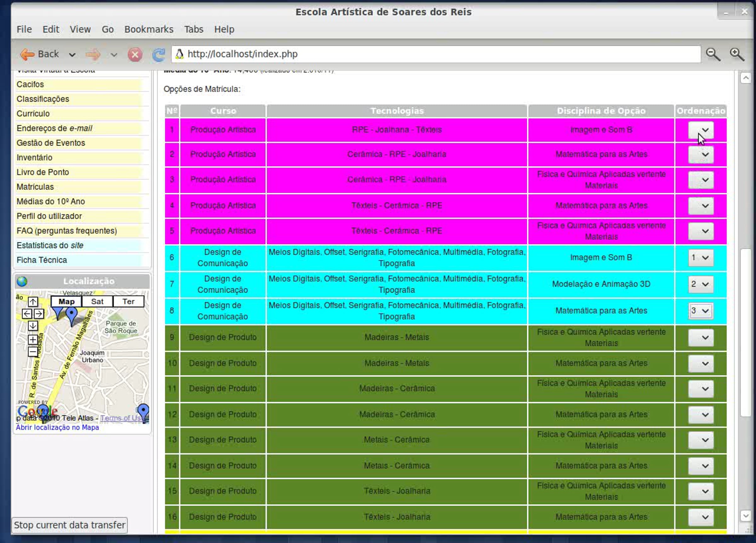The width and height of the screenshot is (756, 543).
Task: Open Back history dropdown arrow
Action: click(72, 55)
